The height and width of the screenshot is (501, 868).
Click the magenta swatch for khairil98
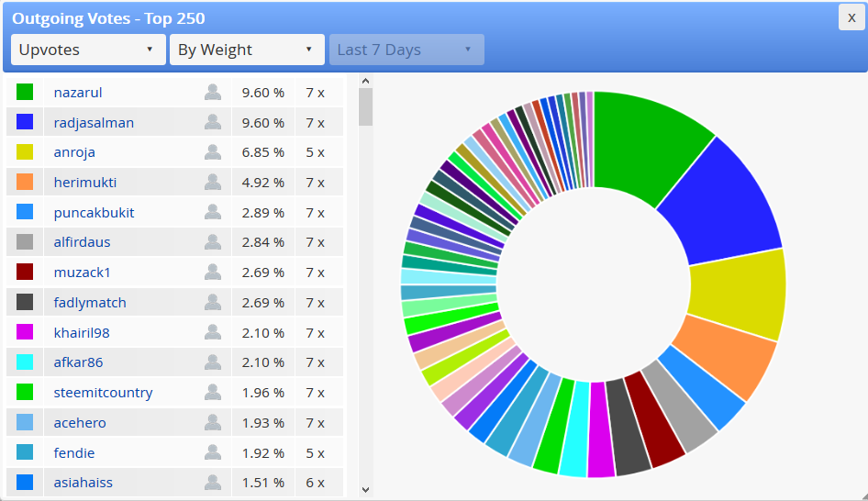click(x=25, y=332)
